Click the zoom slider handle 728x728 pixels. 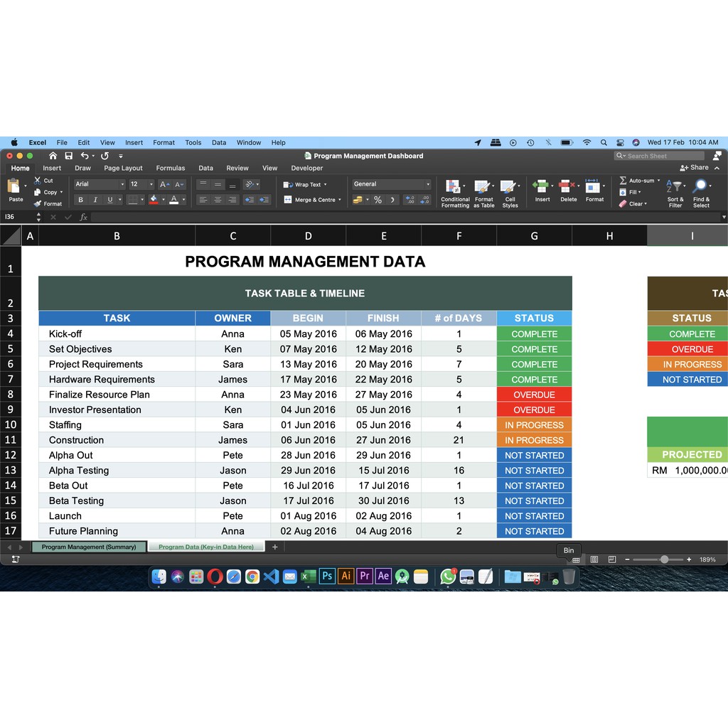665,560
